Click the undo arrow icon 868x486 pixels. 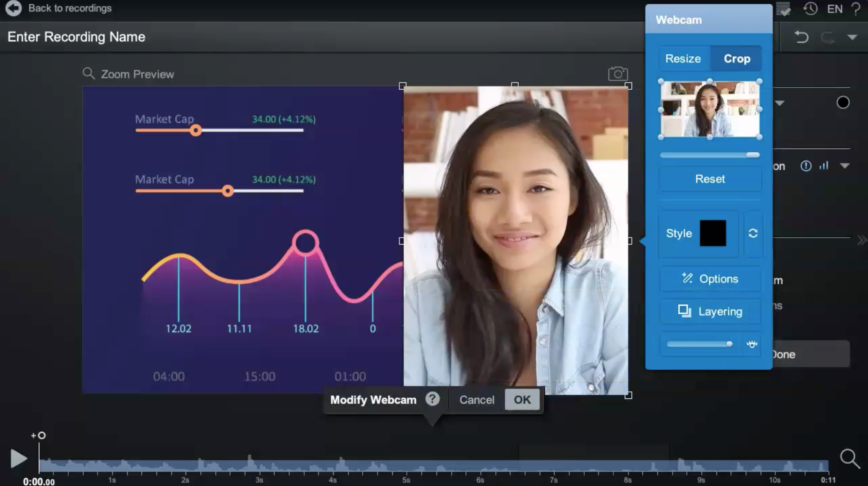pyautogui.click(x=801, y=37)
